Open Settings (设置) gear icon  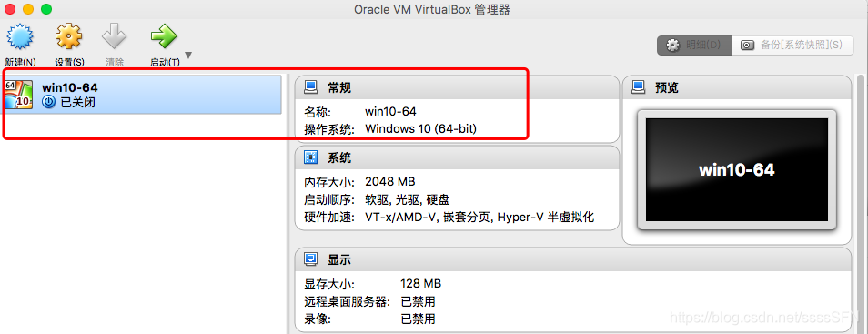[69, 37]
